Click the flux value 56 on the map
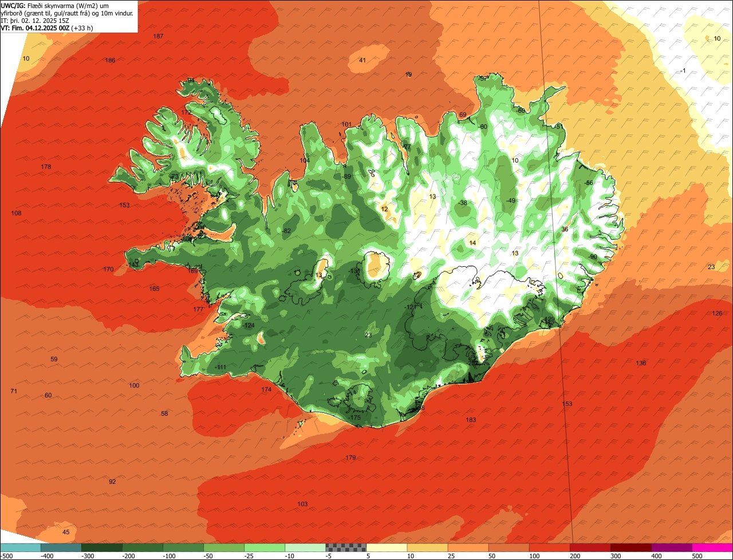733x560 pixels. tap(590, 183)
